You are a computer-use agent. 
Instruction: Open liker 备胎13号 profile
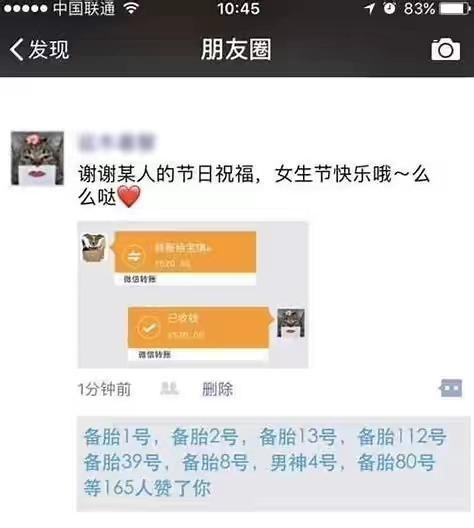(x=298, y=437)
